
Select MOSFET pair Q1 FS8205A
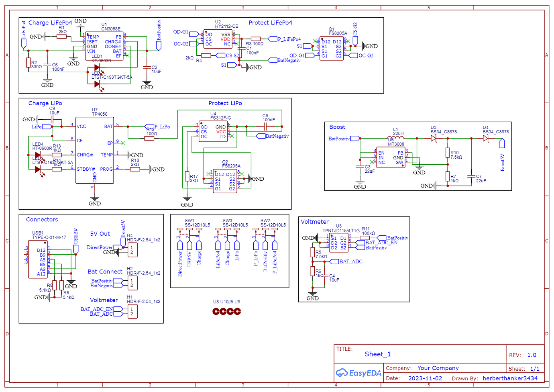[332, 48]
